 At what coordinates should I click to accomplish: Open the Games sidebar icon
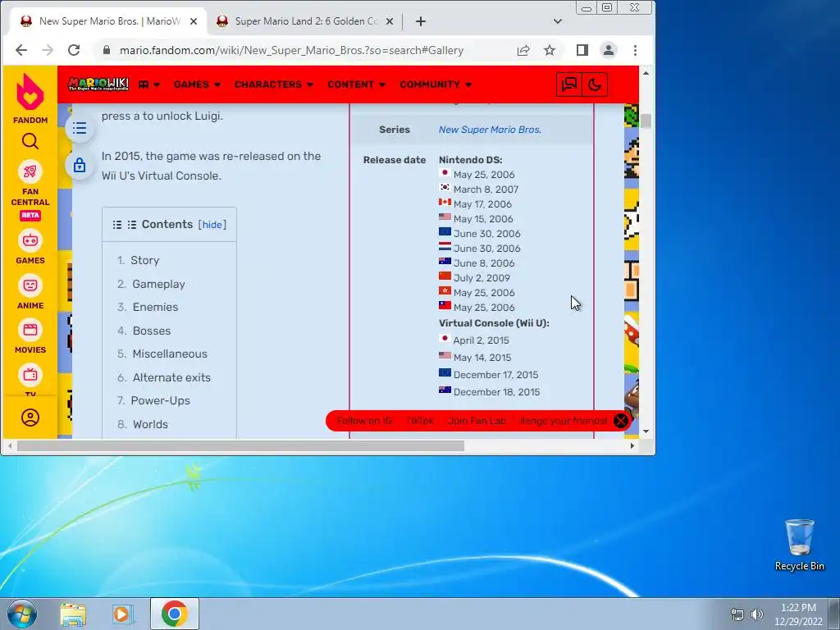pos(30,241)
